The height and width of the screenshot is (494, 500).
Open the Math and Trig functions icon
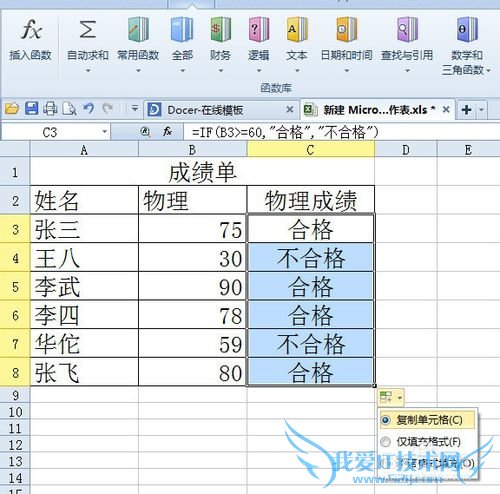click(x=467, y=30)
